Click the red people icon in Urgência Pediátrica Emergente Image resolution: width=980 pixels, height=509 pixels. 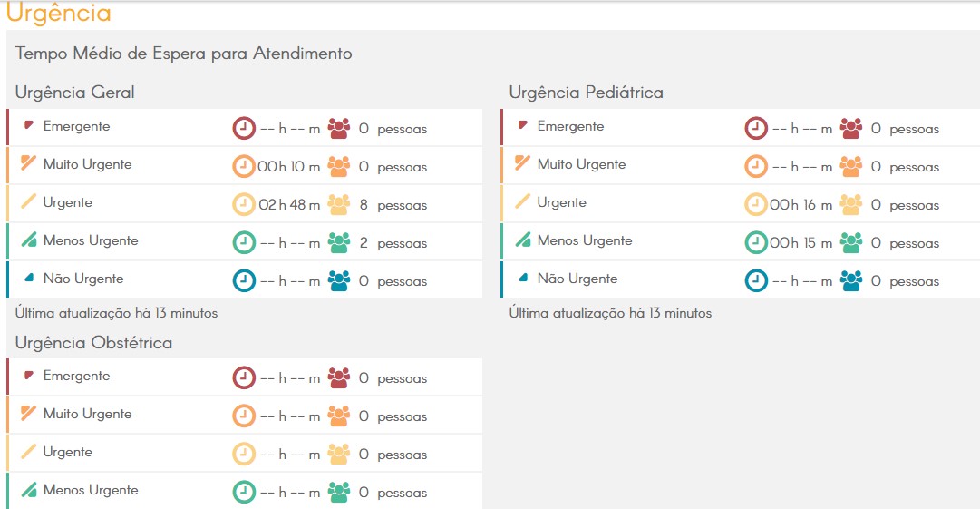[x=850, y=128]
